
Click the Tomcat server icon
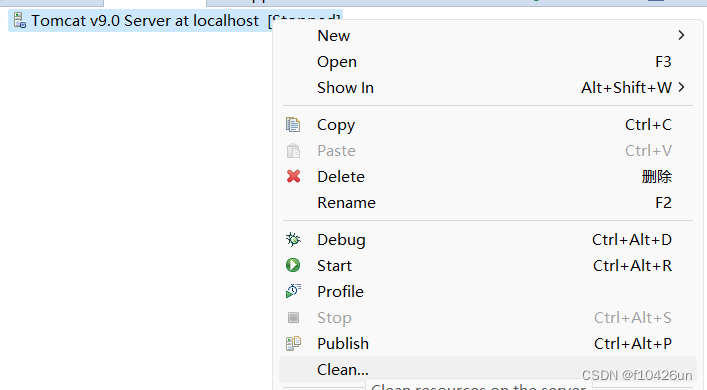click(19, 21)
